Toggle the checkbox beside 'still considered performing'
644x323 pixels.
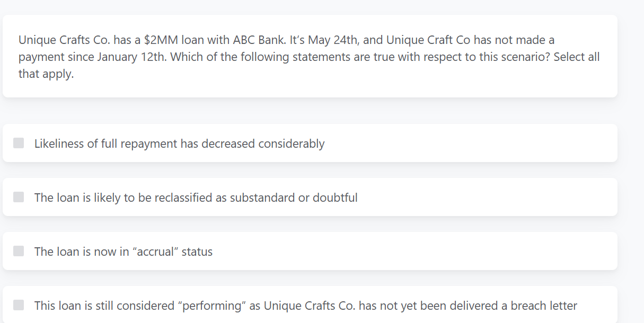(x=18, y=305)
